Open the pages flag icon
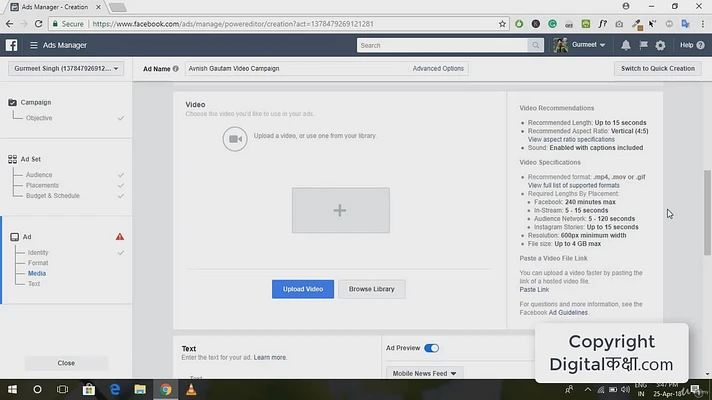 click(643, 45)
